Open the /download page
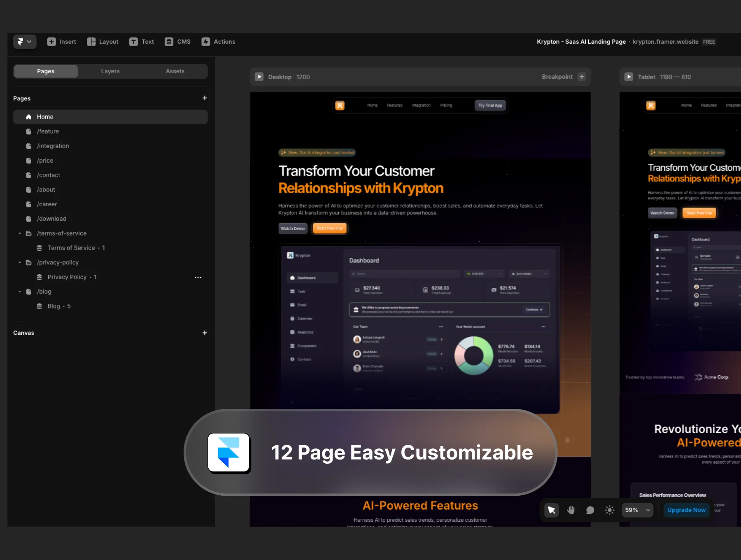The height and width of the screenshot is (560, 741). 110,219
